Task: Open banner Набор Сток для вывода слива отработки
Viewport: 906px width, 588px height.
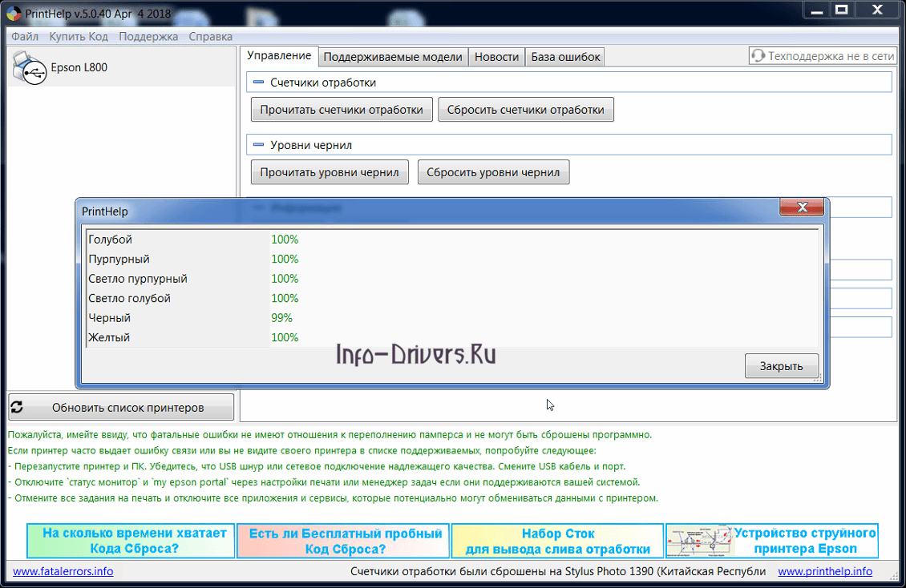Action: 557,541
